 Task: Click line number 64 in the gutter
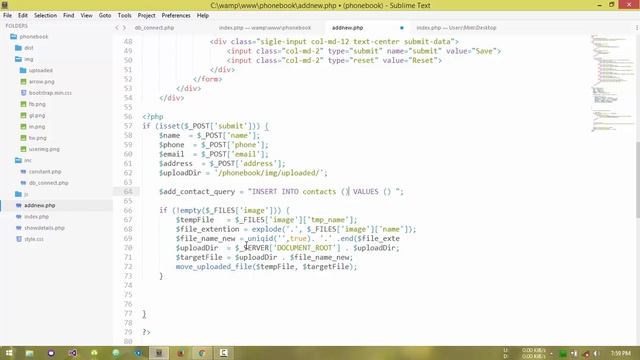pyautogui.click(x=128, y=191)
